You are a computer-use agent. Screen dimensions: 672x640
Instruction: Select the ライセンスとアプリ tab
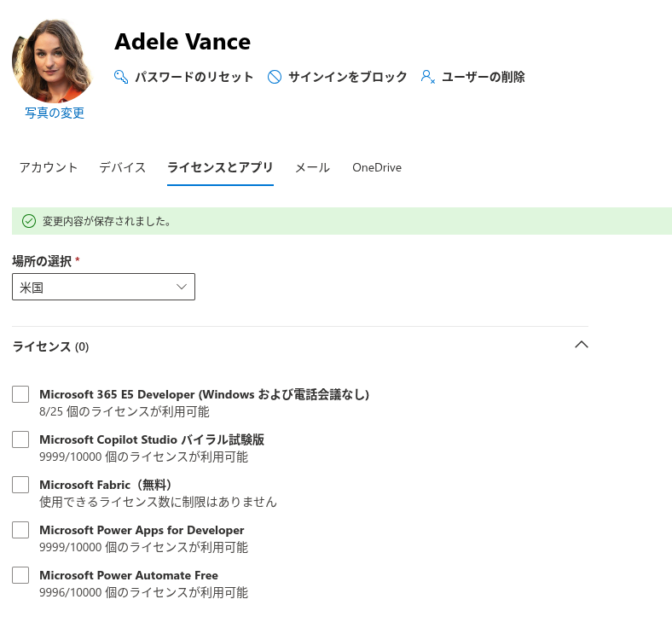click(x=220, y=167)
